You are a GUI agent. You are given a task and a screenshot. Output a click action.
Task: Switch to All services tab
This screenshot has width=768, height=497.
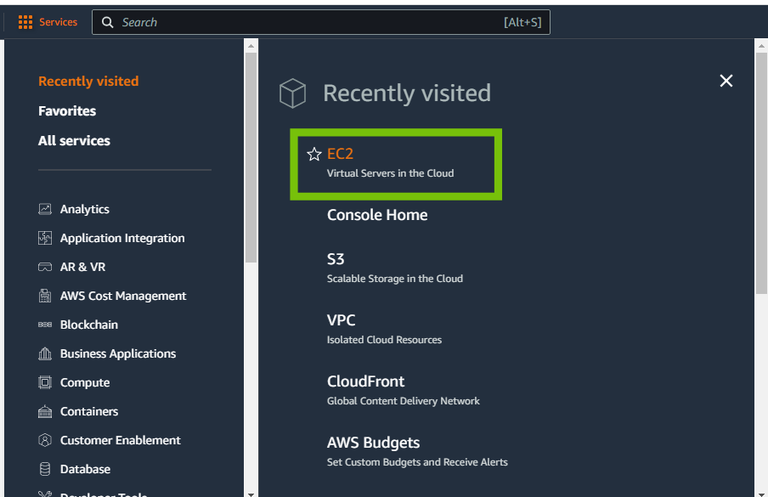point(74,141)
